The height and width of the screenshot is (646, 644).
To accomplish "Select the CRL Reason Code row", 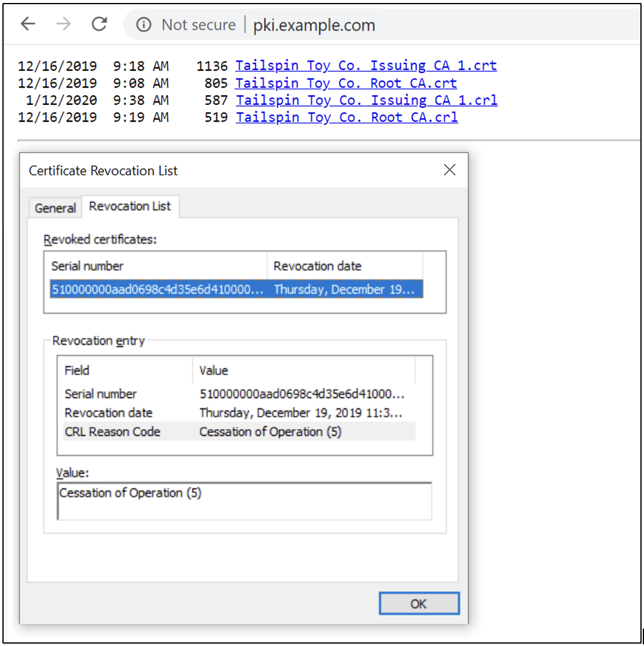I will pos(239,431).
